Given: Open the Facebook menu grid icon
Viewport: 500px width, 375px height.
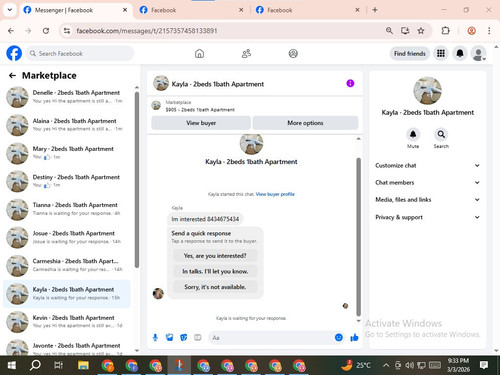Looking at the screenshot, I should [441, 53].
